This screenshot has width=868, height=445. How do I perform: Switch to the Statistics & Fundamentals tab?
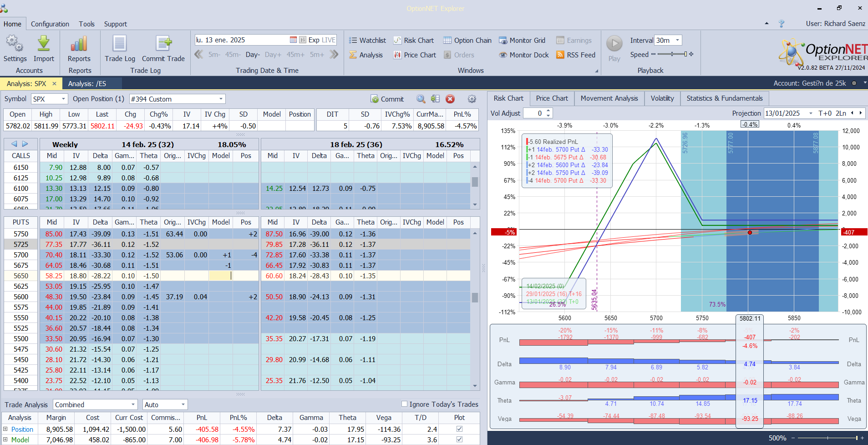(725, 98)
